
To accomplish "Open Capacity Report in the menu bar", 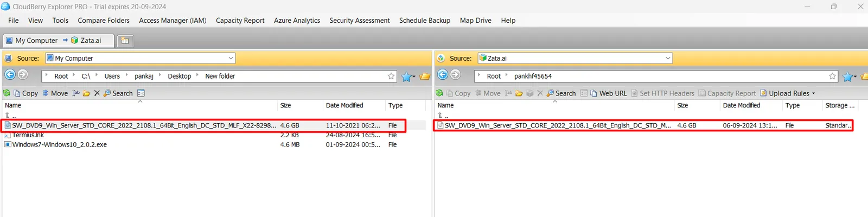I will 240,20.
